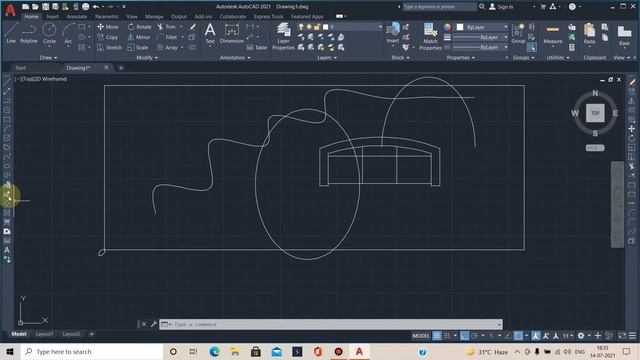This screenshot has width=640, height=360.
Task: Click the Array command
Action: (167, 48)
